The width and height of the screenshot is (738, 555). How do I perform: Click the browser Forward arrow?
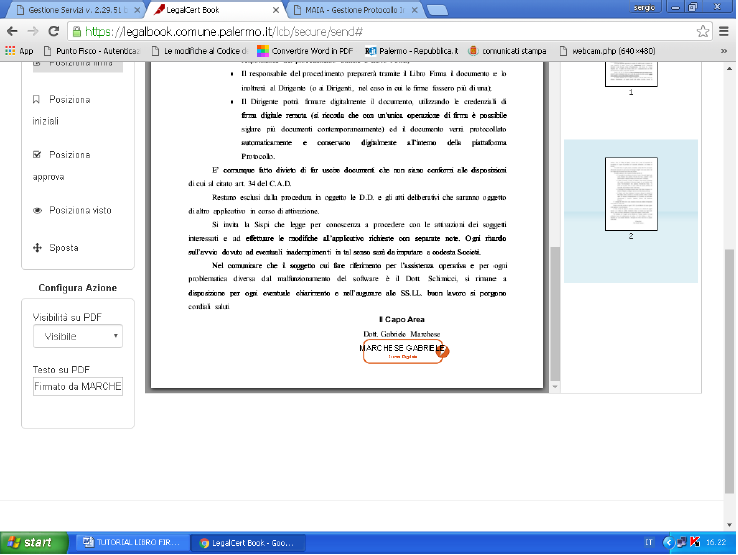click(32, 32)
